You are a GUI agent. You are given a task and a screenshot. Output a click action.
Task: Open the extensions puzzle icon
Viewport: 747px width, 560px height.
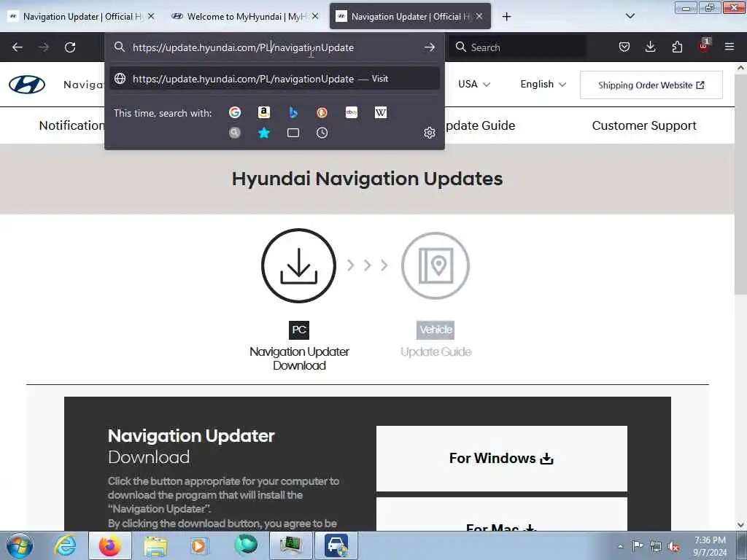point(677,47)
